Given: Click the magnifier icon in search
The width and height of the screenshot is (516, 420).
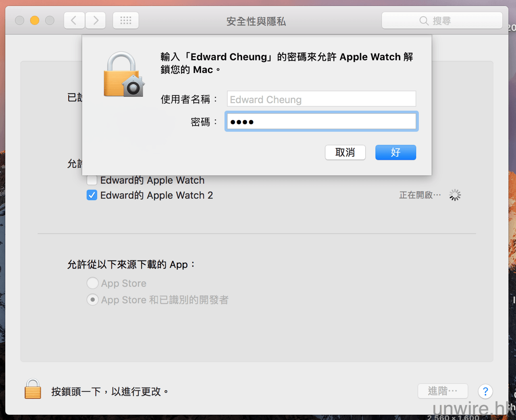Looking at the screenshot, I should click(x=424, y=21).
